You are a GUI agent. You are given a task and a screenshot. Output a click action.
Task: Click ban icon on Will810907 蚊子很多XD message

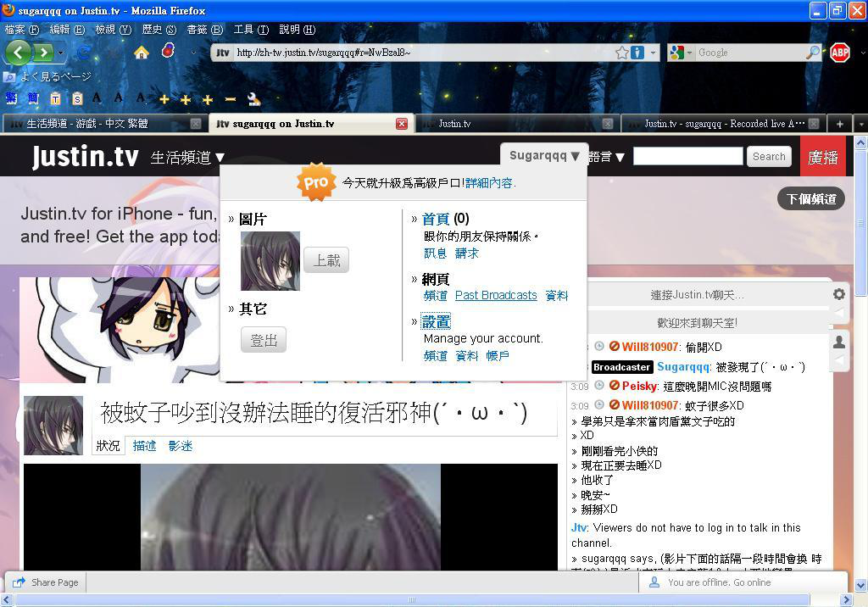(614, 405)
